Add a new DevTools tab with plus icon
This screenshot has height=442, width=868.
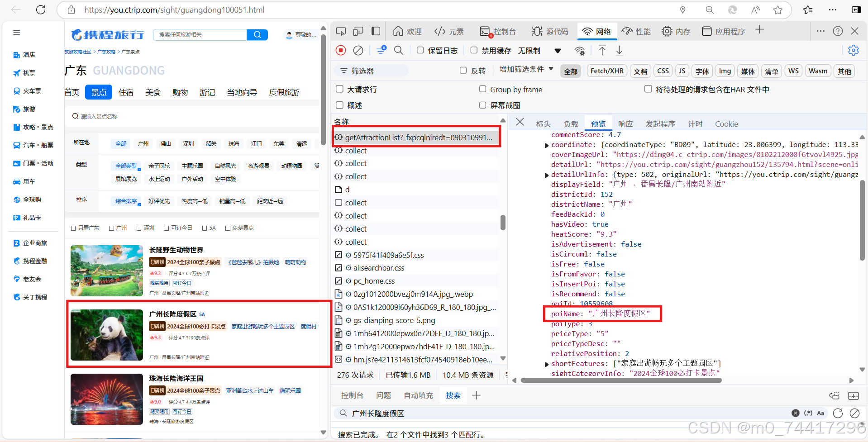(759, 30)
